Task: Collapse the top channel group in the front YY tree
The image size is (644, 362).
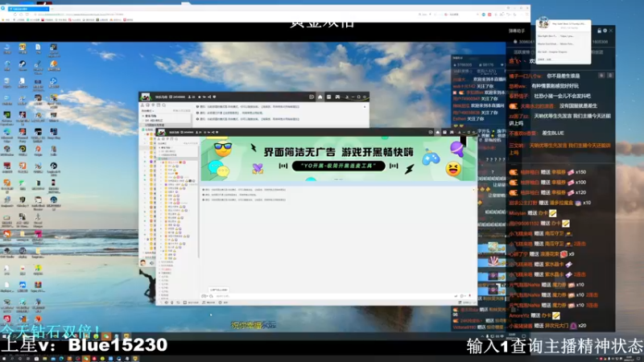Action: (x=159, y=148)
